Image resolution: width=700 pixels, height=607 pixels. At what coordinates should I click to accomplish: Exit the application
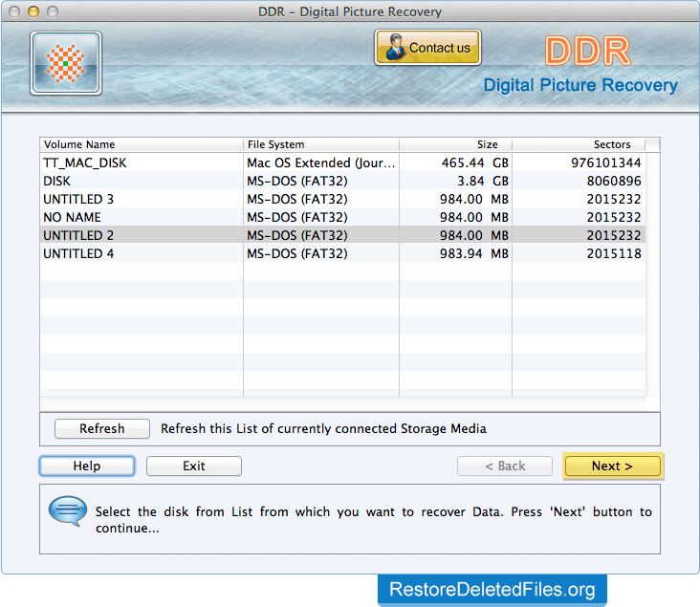pos(194,466)
